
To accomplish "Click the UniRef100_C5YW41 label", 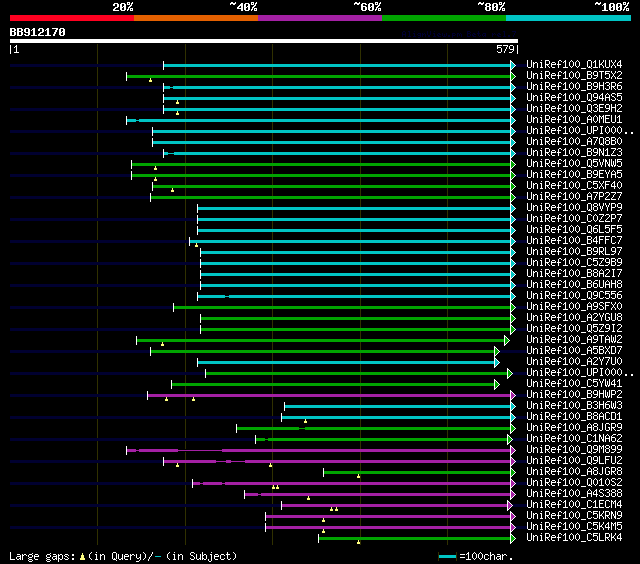I will pos(574,384).
